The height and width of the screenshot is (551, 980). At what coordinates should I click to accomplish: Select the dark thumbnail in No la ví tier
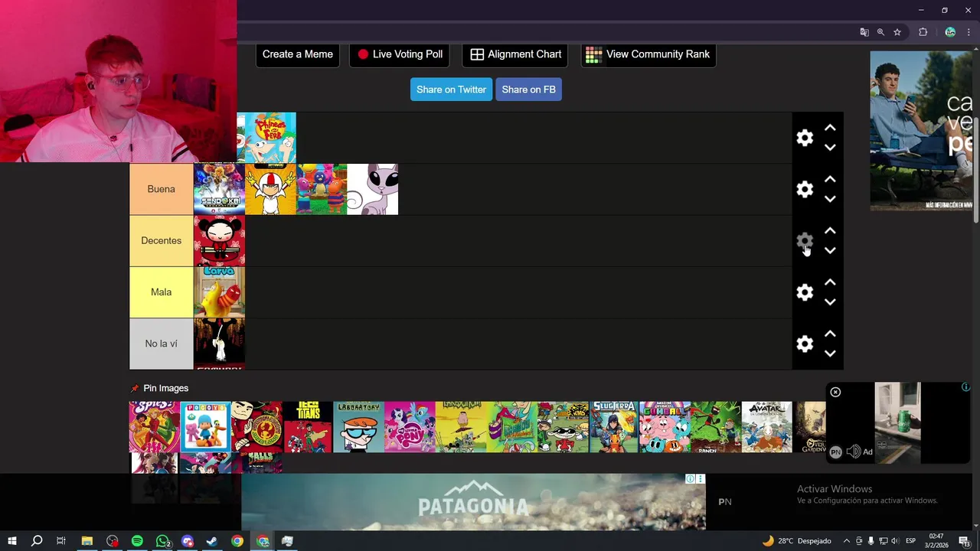(219, 344)
